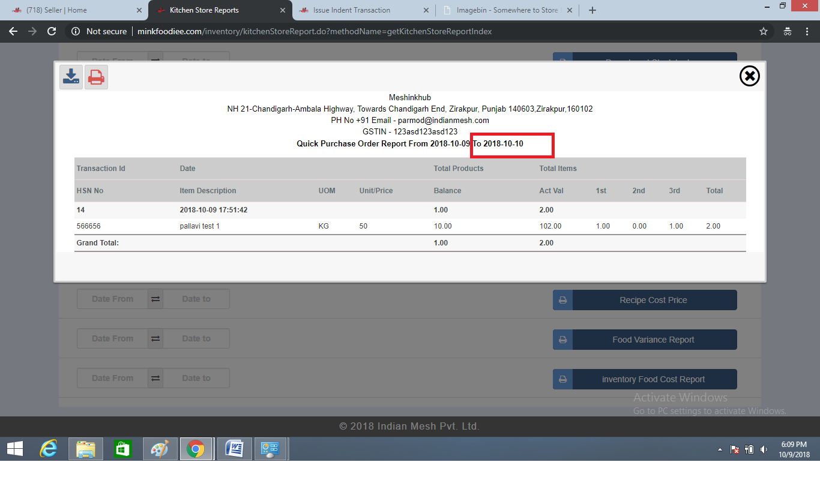Image resolution: width=820 pixels, height=504 pixels.
Task: Click Date From field for Food Variance Report
Action: pyautogui.click(x=112, y=338)
